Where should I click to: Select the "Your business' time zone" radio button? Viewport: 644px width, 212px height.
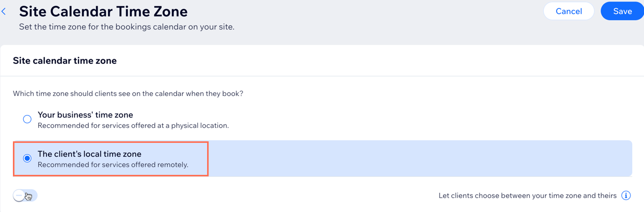pyautogui.click(x=27, y=119)
